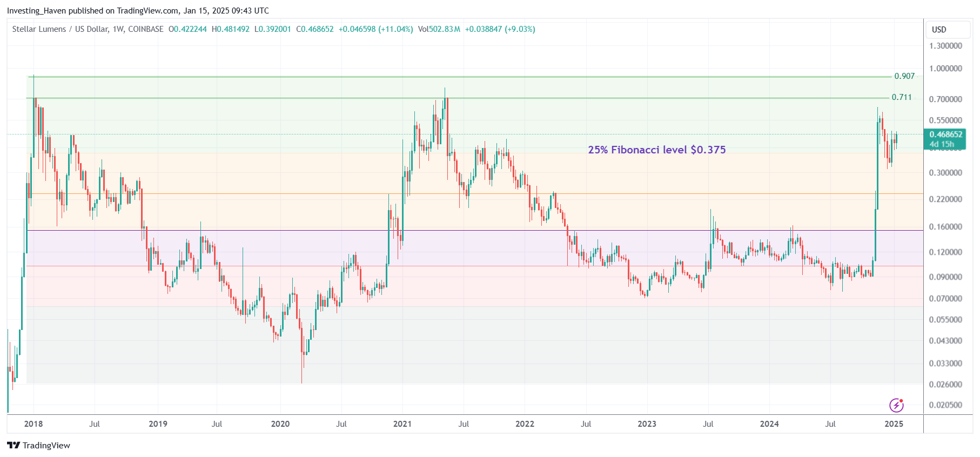This screenshot has width=980, height=457.
Task: Click the Vol 502.83M readout
Action: coord(439,29)
